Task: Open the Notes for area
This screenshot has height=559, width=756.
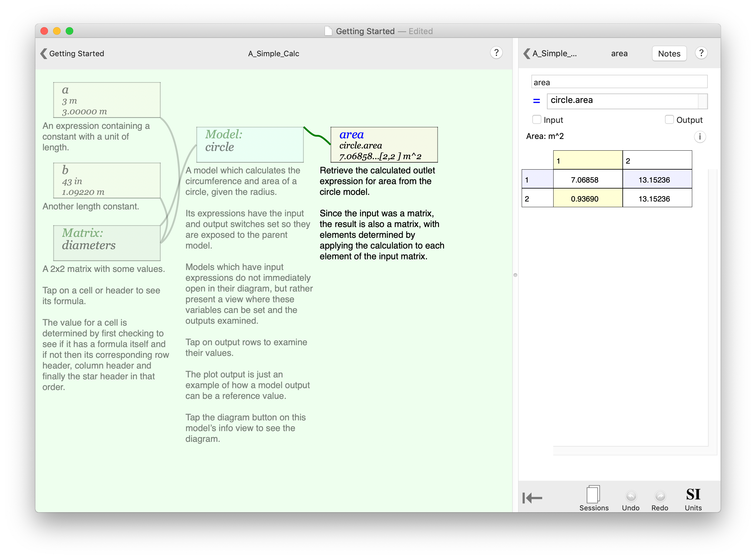Action: [x=669, y=53]
